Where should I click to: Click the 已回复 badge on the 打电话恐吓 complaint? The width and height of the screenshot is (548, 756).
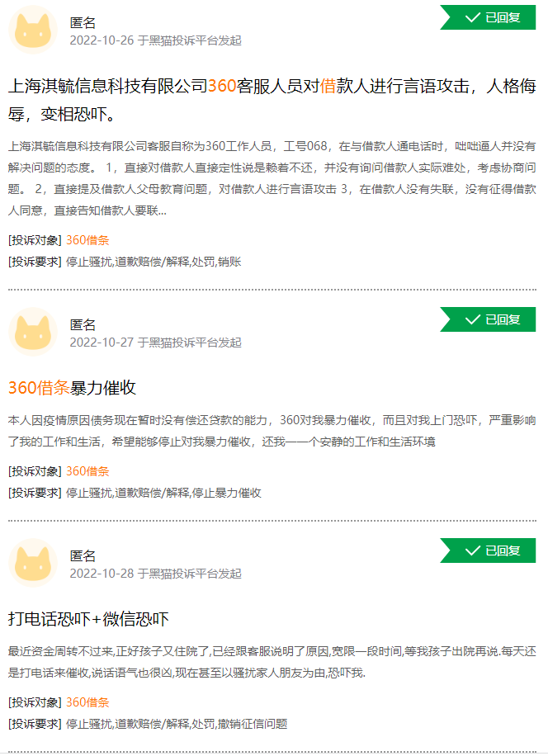point(489,550)
